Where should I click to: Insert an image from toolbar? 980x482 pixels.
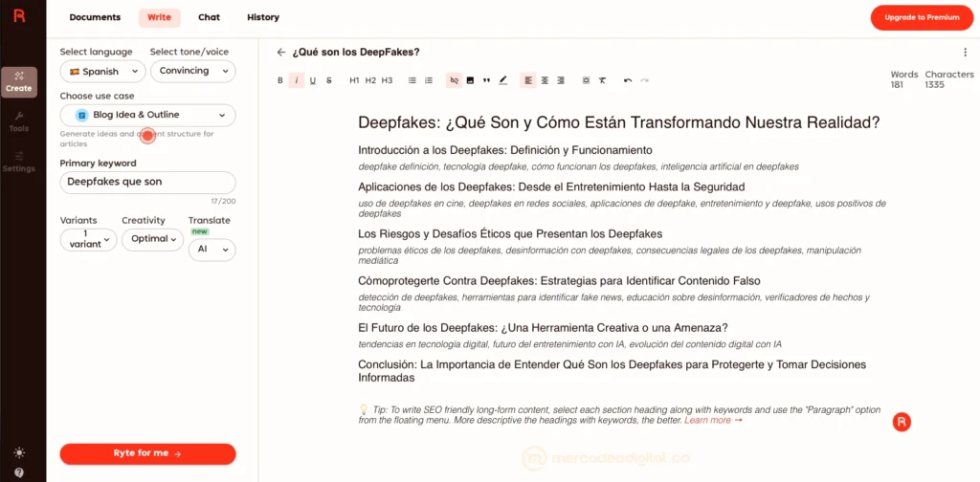[x=470, y=80]
